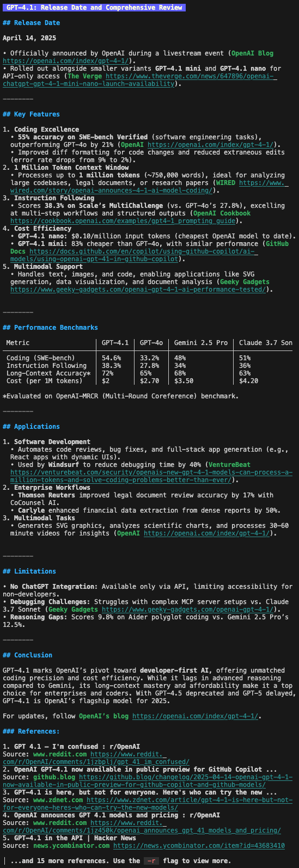Viewport: 299px width, 868px height.
Task: Visit the Geeky Gadgets performance-tested link
Action: (x=138, y=290)
